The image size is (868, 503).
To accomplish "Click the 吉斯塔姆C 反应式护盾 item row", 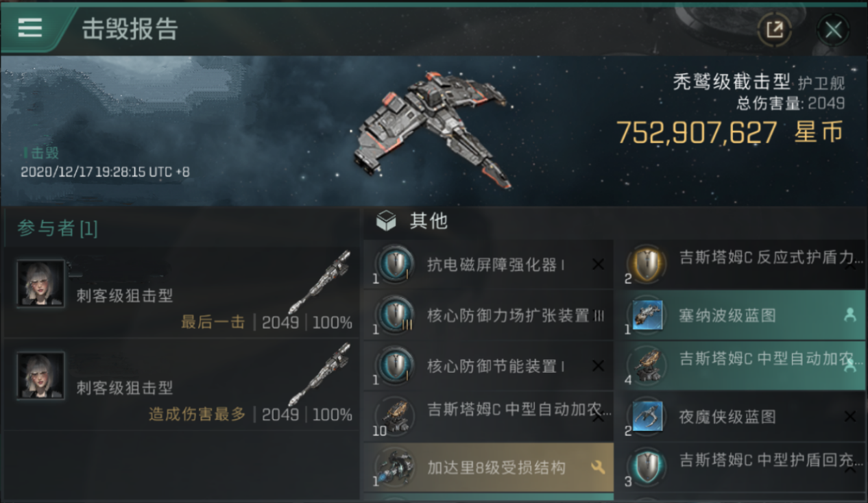I will coord(745,265).
